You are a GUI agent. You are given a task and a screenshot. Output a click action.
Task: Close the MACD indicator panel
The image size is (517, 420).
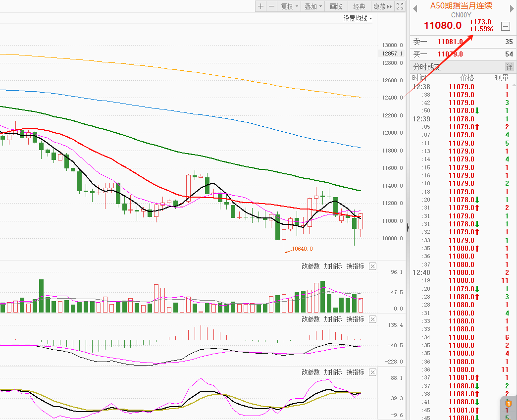tap(372, 319)
